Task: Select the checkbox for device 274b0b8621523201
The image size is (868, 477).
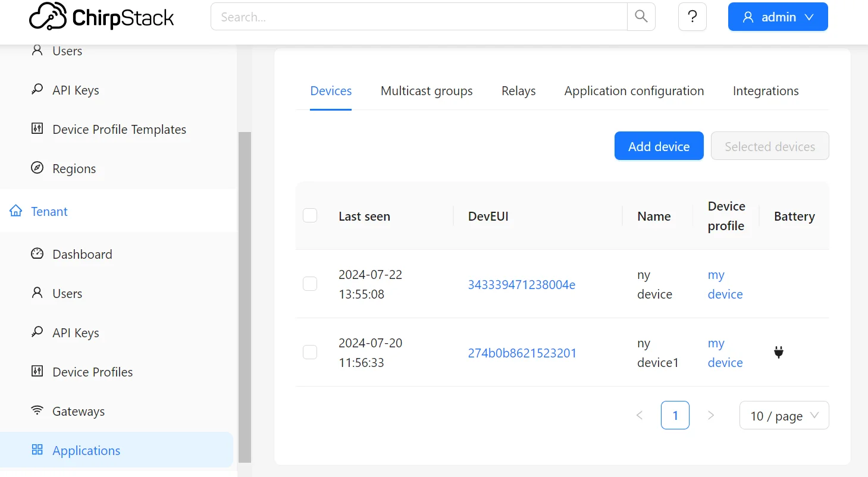Action: pos(310,352)
